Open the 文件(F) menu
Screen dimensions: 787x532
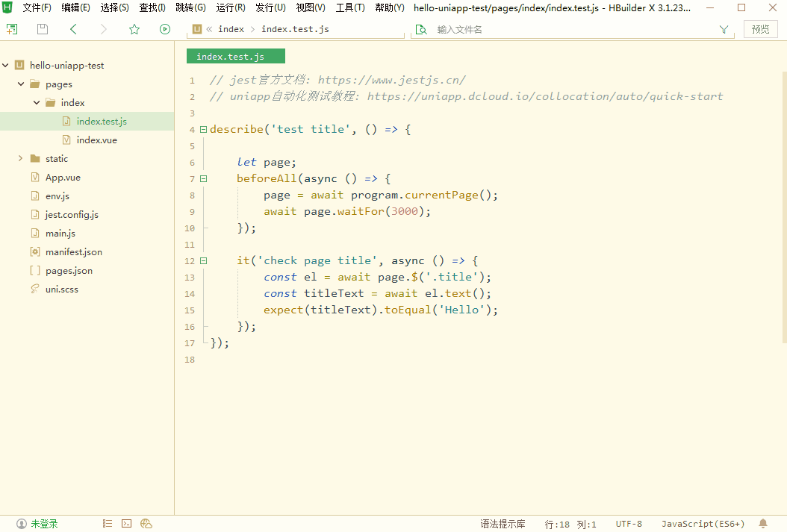pos(37,7)
